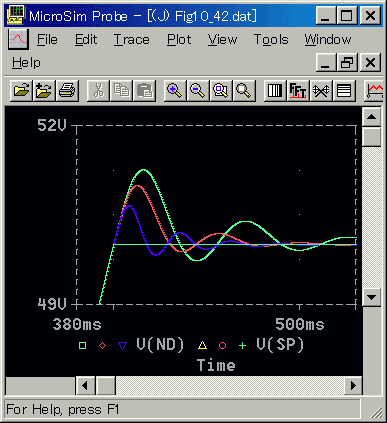Click status bar text 'For Help, press F1'
387x423 pixels.
coord(62,409)
